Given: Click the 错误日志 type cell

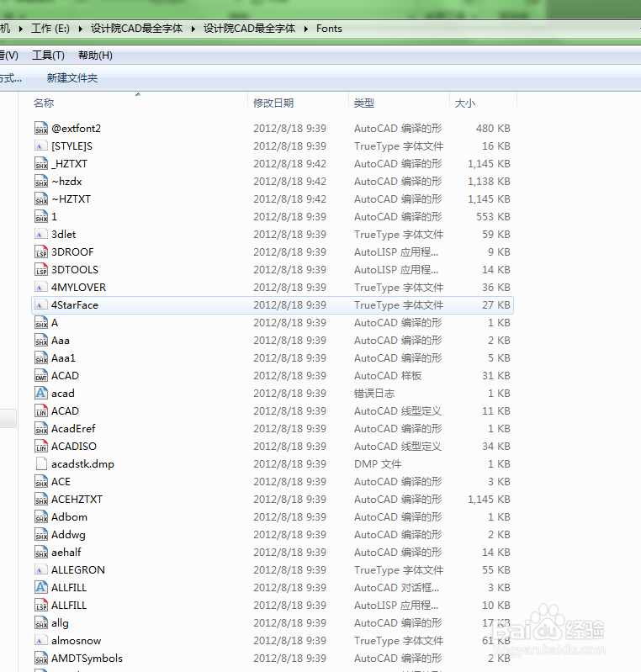Looking at the screenshot, I should [x=374, y=393].
